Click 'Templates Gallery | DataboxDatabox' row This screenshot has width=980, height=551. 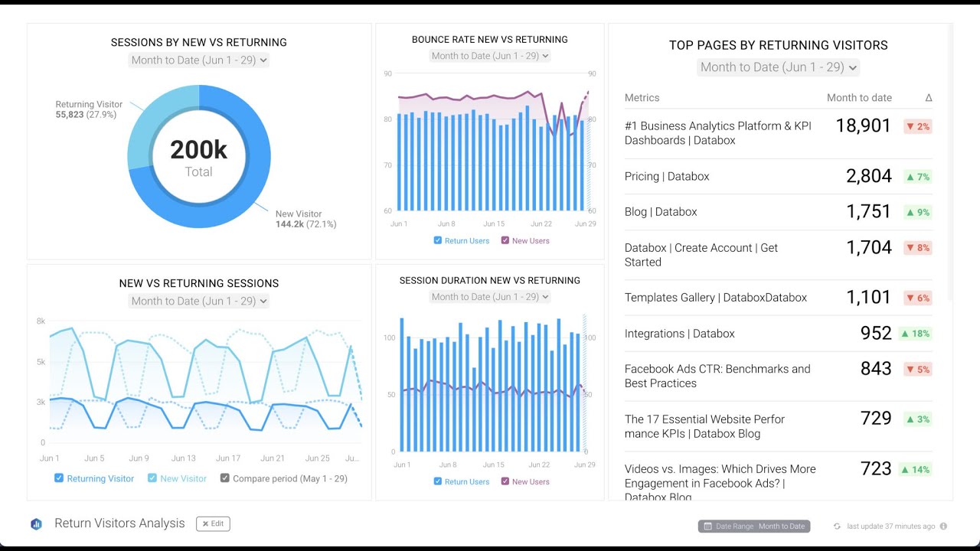pos(779,298)
